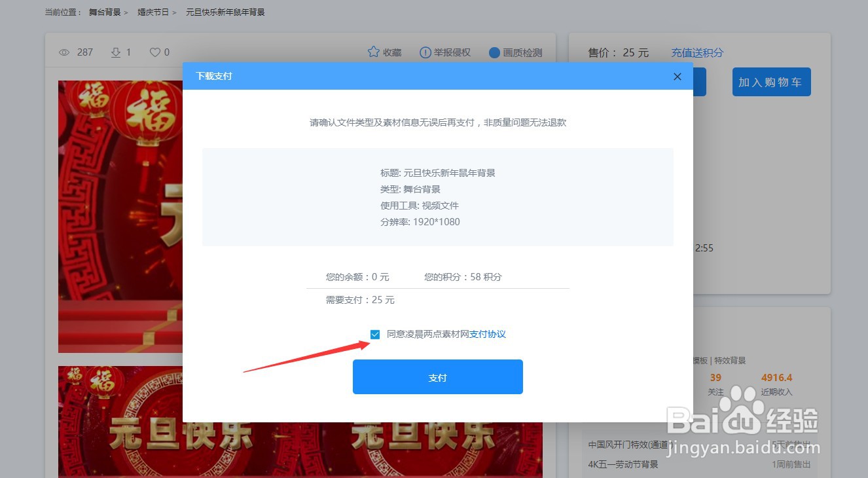The width and height of the screenshot is (868, 478).
Task: Click the price text 售价： 25 元
Action: point(618,52)
